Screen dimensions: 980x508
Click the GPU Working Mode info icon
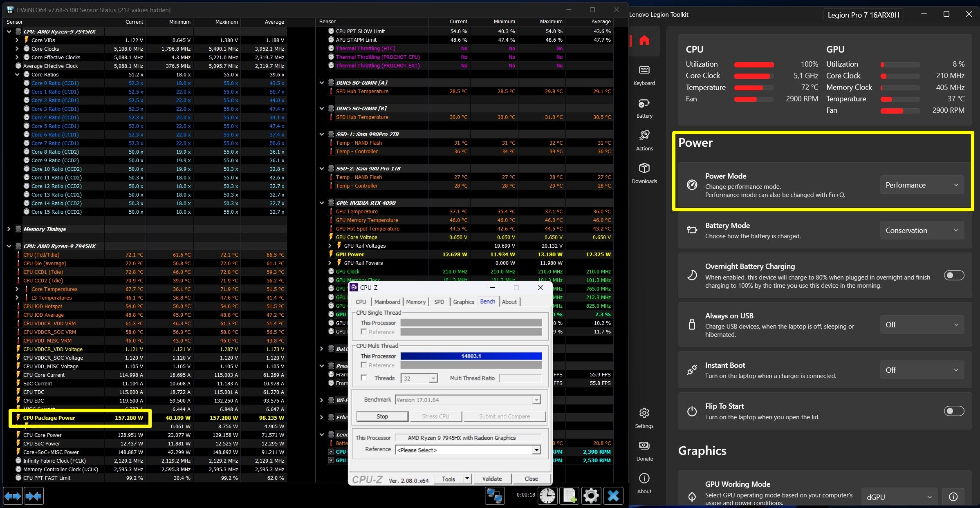(953, 497)
